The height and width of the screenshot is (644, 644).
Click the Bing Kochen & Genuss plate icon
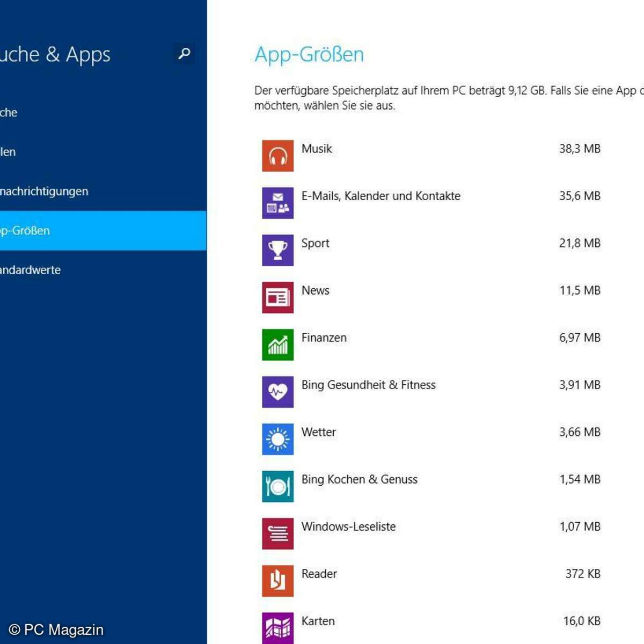coord(277,486)
